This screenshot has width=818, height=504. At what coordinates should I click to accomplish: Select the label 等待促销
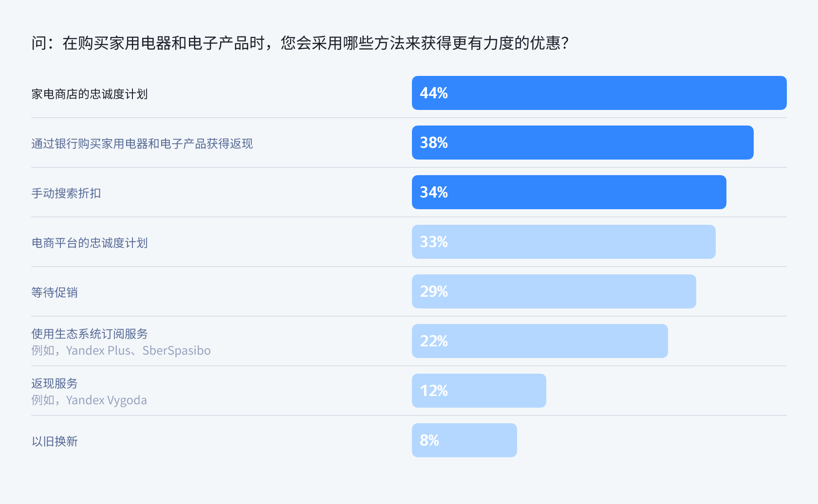pos(55,292)
